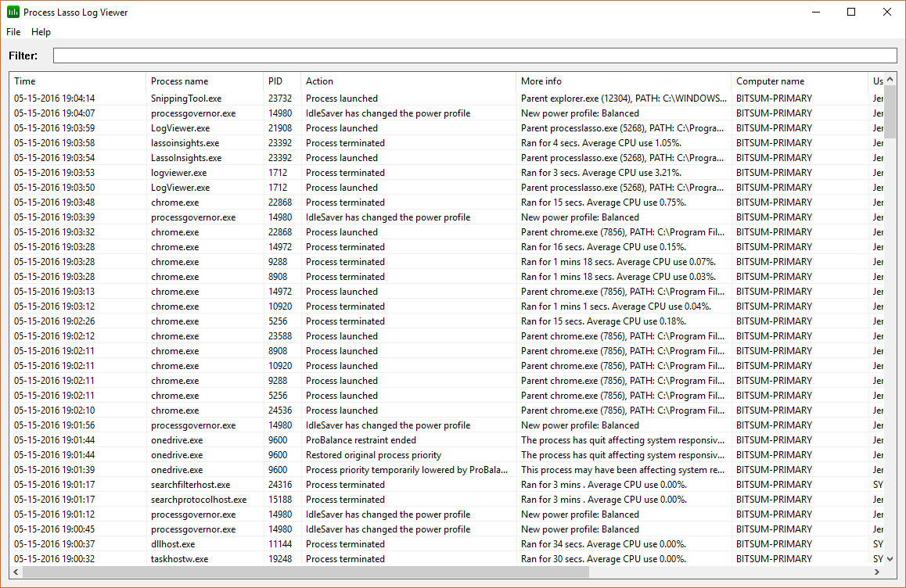Viewport: 906px width, 588px height.
Task: Click 'Ran for 1 mins 1 secs' cell
Action: point(616,307)
